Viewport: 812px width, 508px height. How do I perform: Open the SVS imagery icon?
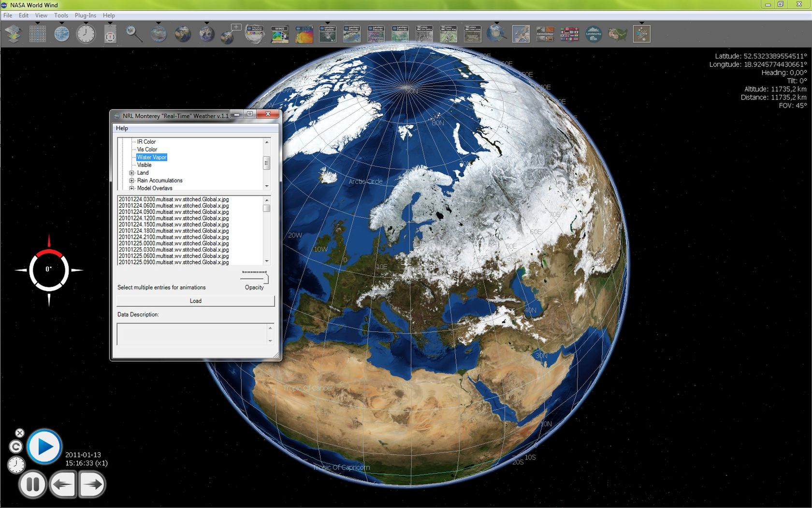click(304, 34)
